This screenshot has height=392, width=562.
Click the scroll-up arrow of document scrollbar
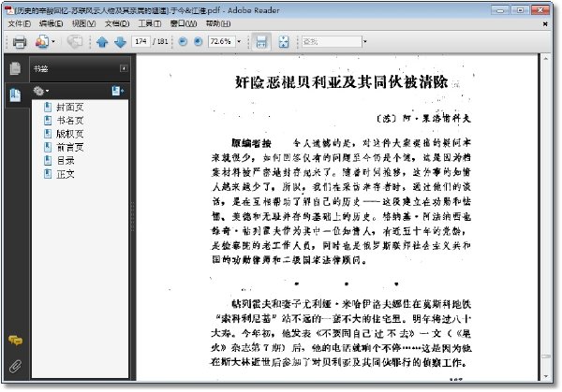point(545,58)
